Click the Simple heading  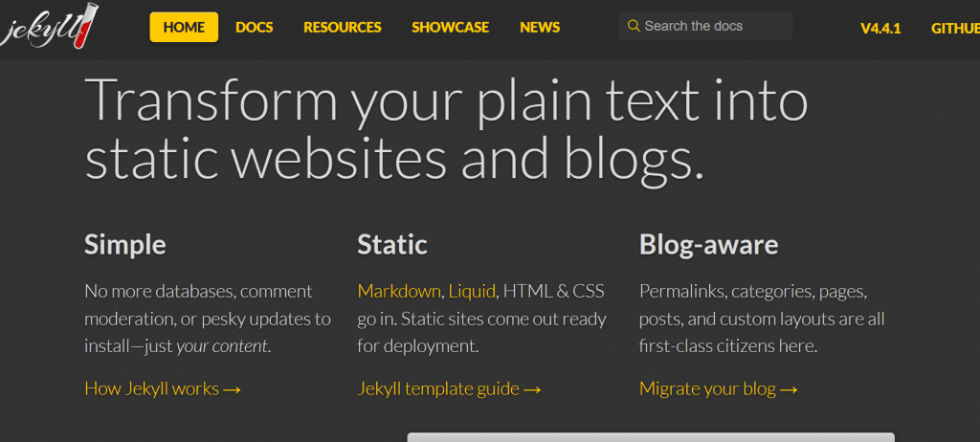pos(125,245)
